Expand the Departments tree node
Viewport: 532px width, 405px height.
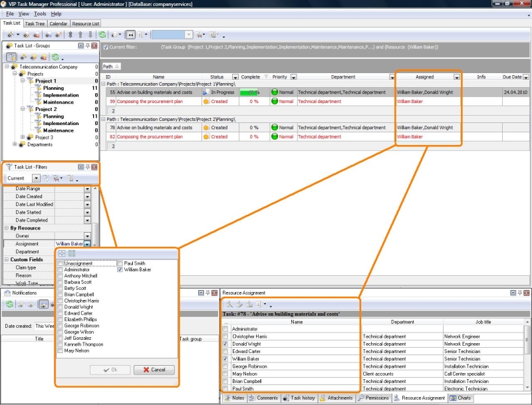click(15, 144)
